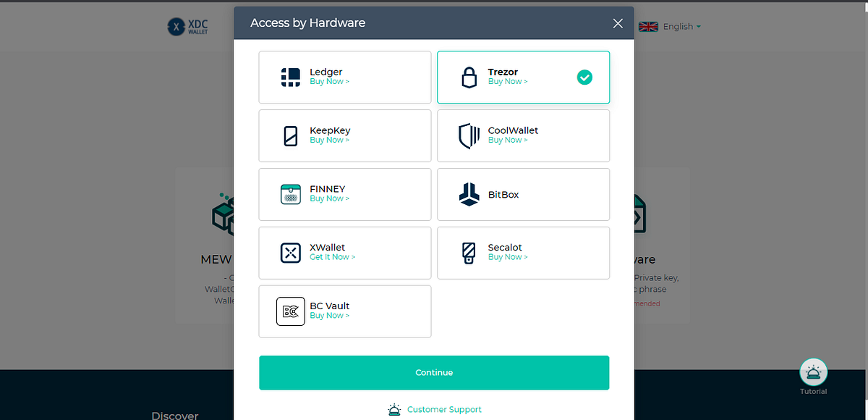Open the Tutorial helper icon
This screenshot has height=420, width=868.
coord(813,371)
